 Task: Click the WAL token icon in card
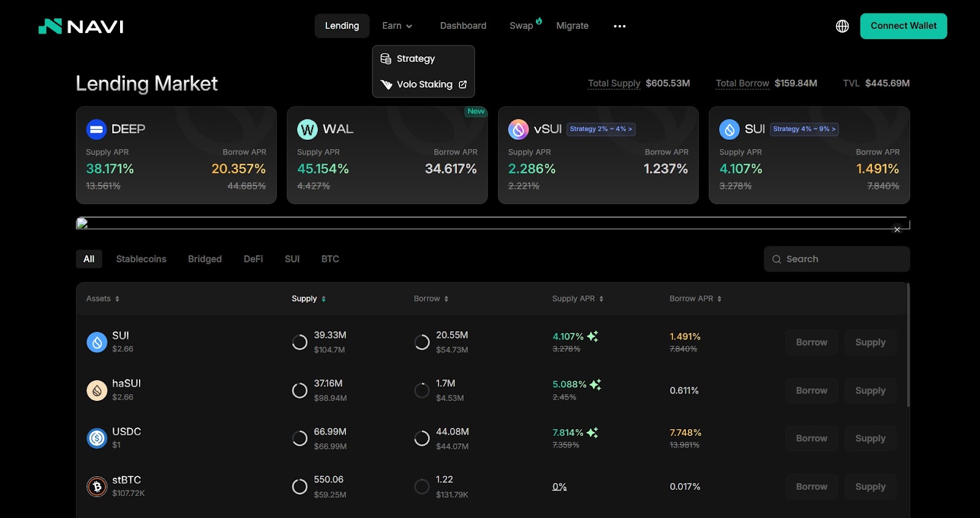tap(307, 129)
